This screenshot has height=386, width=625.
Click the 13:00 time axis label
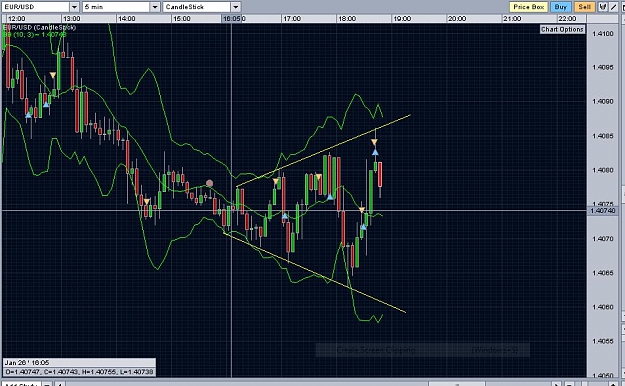tap(71, 19)
